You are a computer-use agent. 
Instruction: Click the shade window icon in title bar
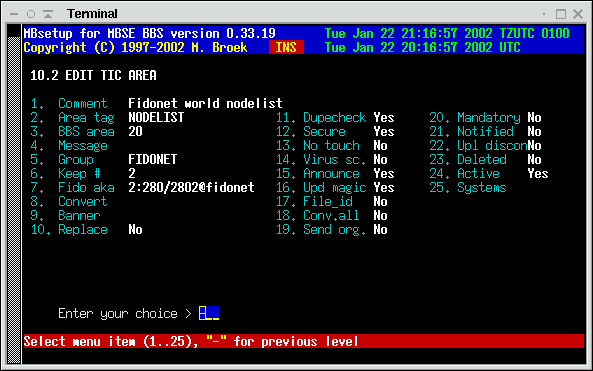48,14
